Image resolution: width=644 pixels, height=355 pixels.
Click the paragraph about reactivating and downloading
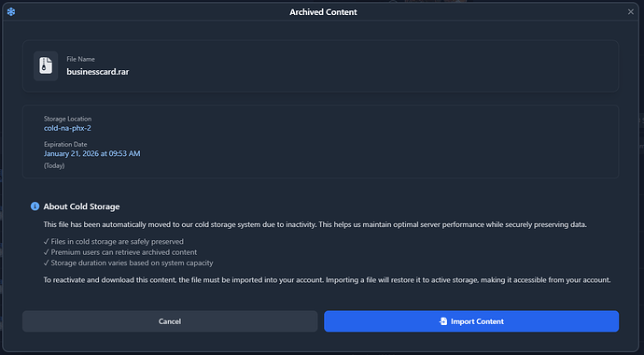[x=327, y=280]
